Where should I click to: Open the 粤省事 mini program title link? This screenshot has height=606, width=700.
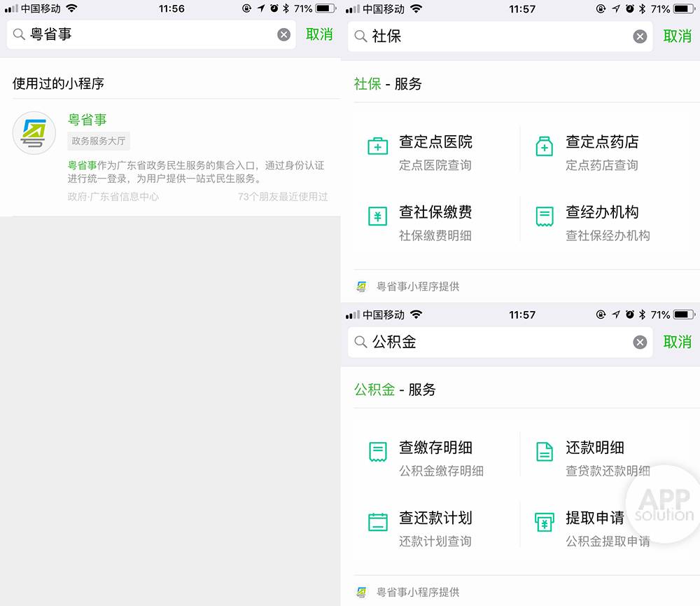tap(87, 119)
